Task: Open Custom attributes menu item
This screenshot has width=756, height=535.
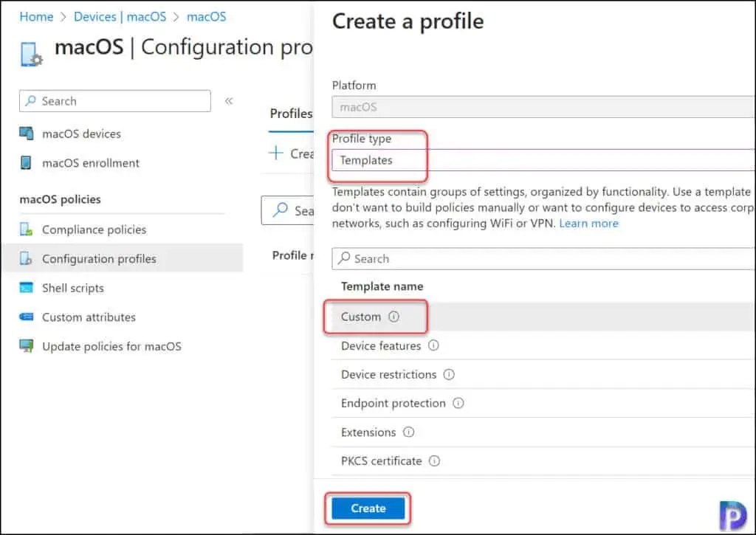Action: coord(89,317)
